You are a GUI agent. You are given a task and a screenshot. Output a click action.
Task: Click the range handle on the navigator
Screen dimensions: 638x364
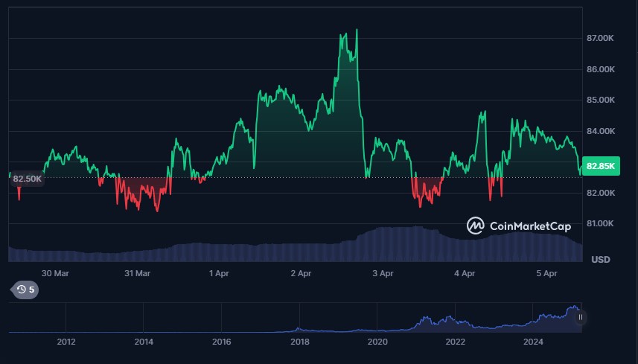click(x=581, y=317)
